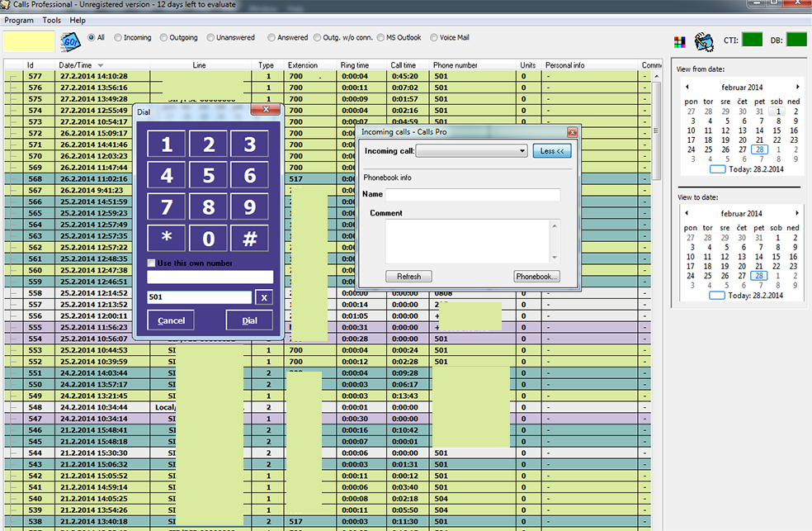Screen dimensions: 812x531
Task: Go to previous month in View from calendar
Action: pyautogui.click(x=687, y=87)
